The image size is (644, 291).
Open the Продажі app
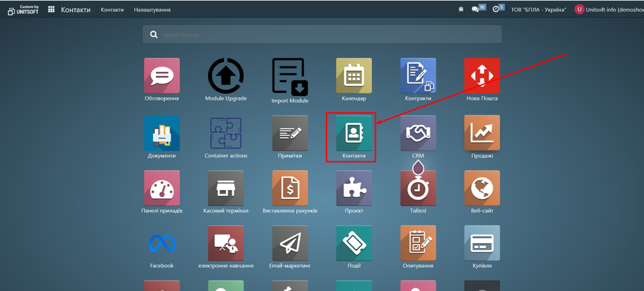point(482,134)
